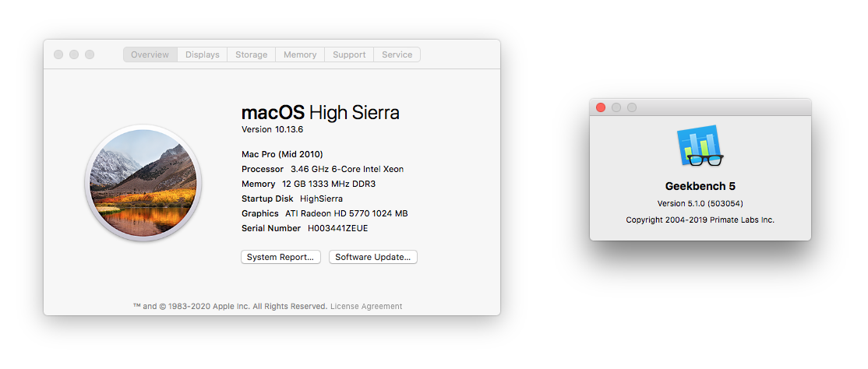Click the Geekbench 5 name text
This screenshot has height=369, width=868.
(700, 186)
